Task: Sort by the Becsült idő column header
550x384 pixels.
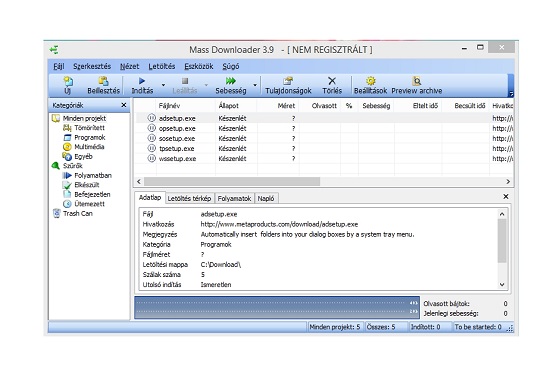Action: click(465, 106)
